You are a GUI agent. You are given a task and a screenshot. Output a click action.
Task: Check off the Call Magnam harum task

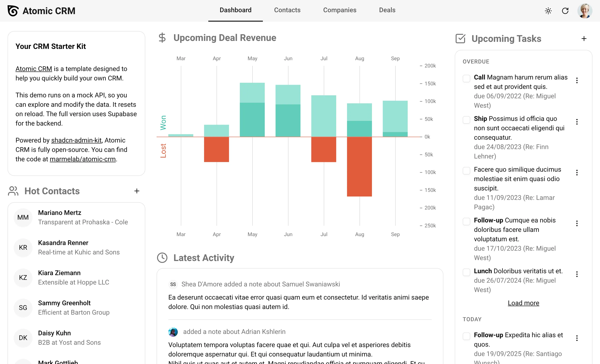click(x=466, y=78)
